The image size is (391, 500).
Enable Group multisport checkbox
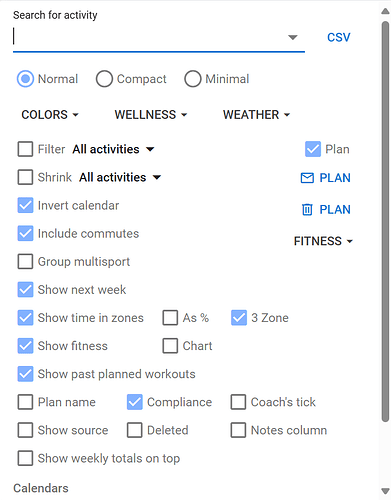(x=25, y=261)
